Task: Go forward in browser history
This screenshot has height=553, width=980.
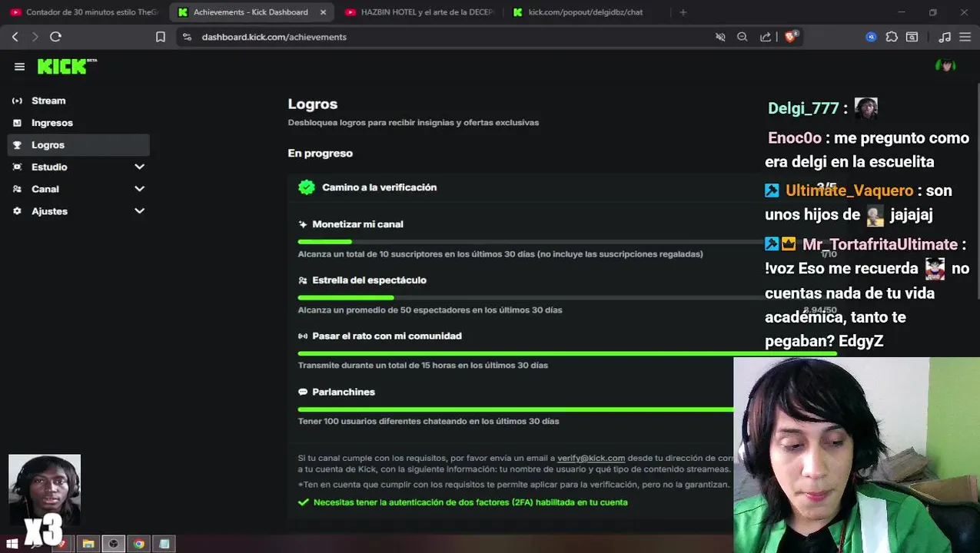Action: (35, 37)
